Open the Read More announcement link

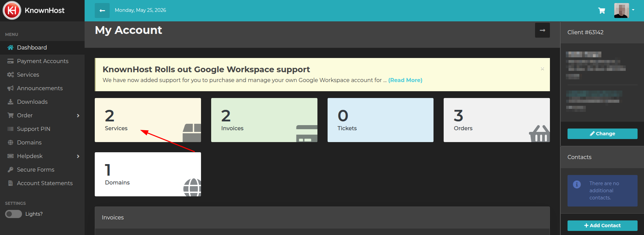tap(405, 80)
